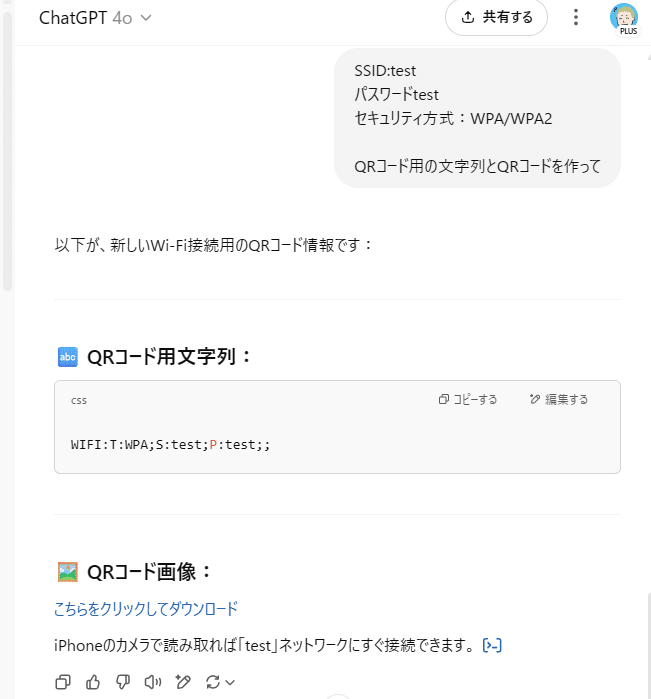Open the こちらをクリックしてダウンロード link
The image size is (651, 699).
tap(146, 608)
